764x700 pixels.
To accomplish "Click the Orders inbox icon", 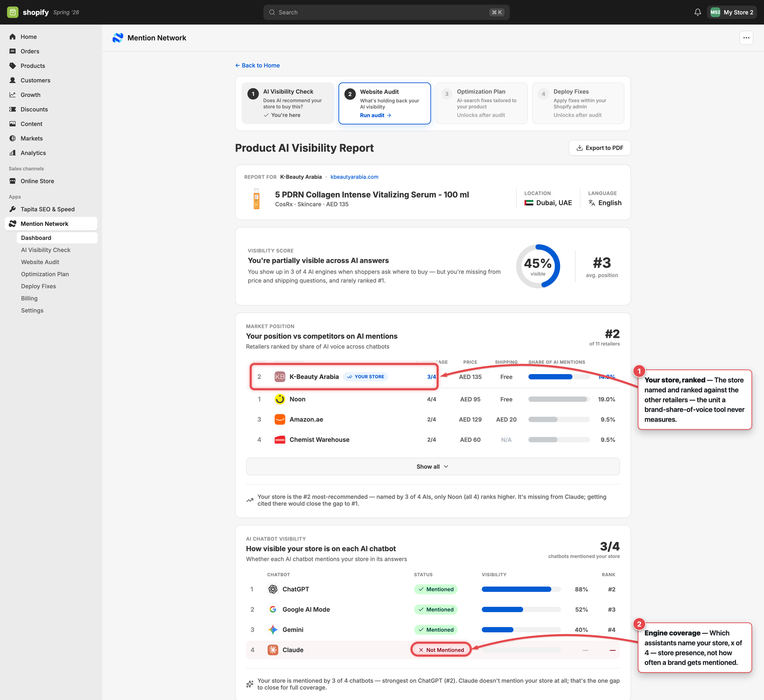I will (x=13, y=51).
